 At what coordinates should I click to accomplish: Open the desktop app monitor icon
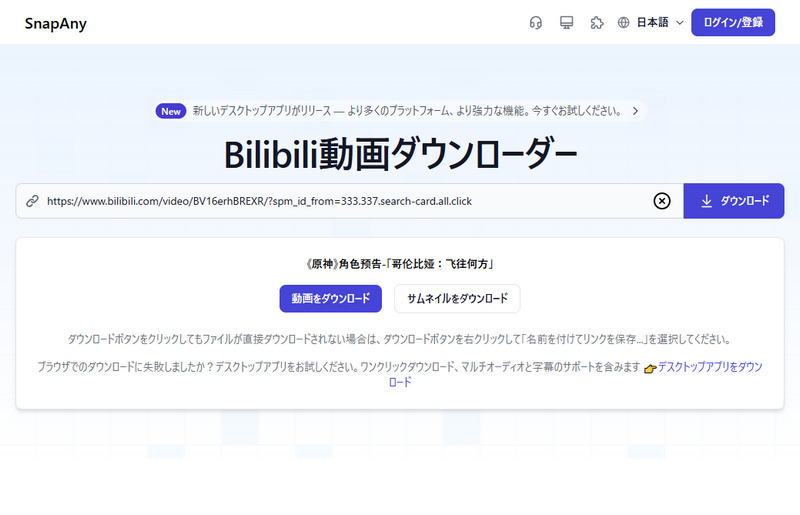pyautogui.click(x=566, y=22)
